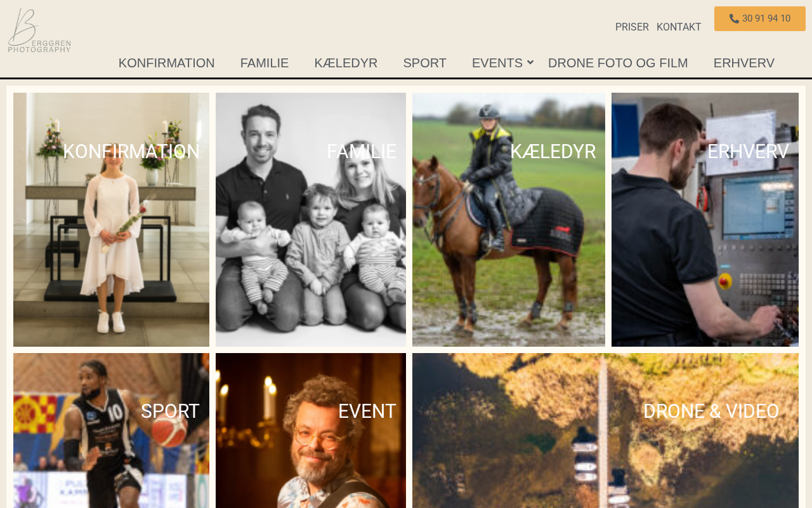Open the ERHVERV machine operator photo tile
Screen dimensions: 812x508
pyautogui.click(x=705, y=220)
